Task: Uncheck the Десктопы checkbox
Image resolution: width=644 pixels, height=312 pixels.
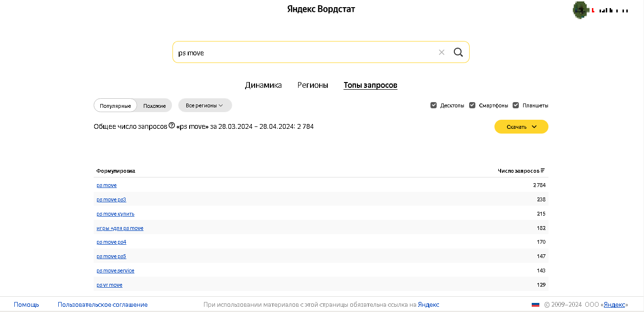Action: [434, 105]
